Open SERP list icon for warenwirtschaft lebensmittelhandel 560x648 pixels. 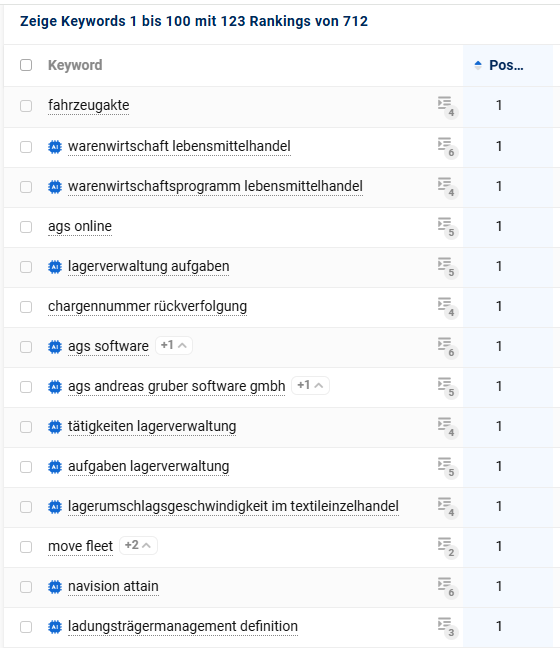tap(447, 147)
